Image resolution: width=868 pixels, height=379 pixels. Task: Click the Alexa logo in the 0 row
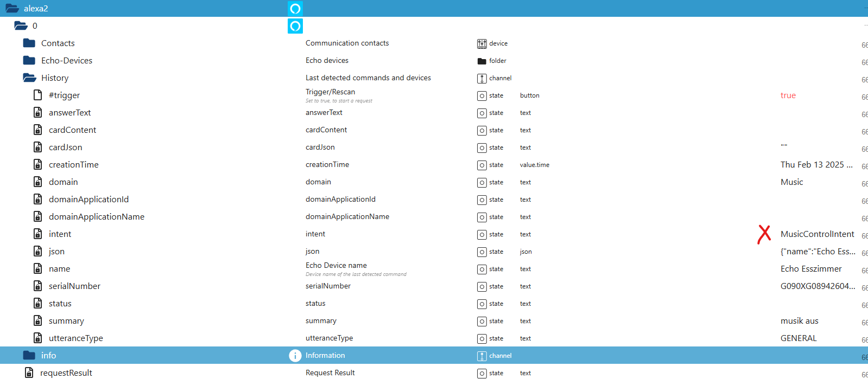click(295, 26)
